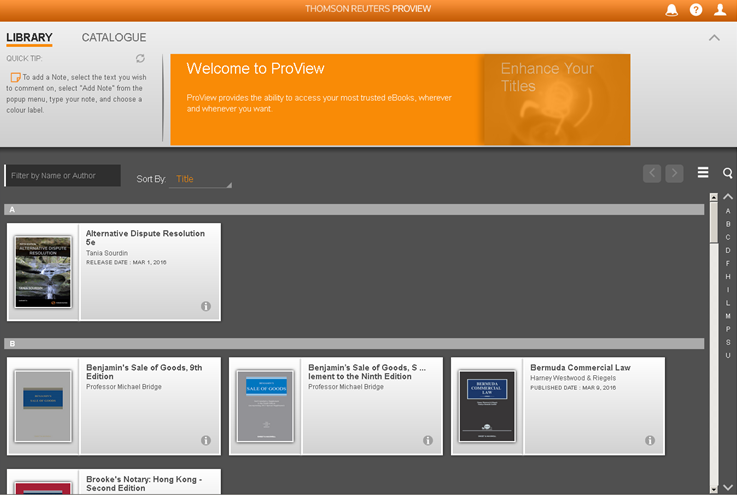Click the vertical scrollbar thumb
The image size is (737, 495).
pyautogui.click(x=713, y=222)
